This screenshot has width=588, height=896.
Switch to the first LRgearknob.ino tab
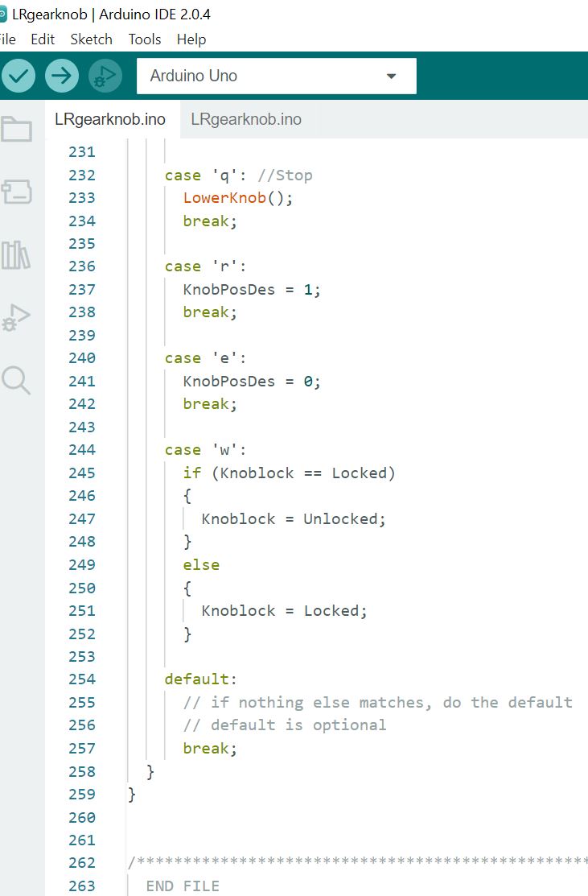pyautogui.click(x=110, y=119)
